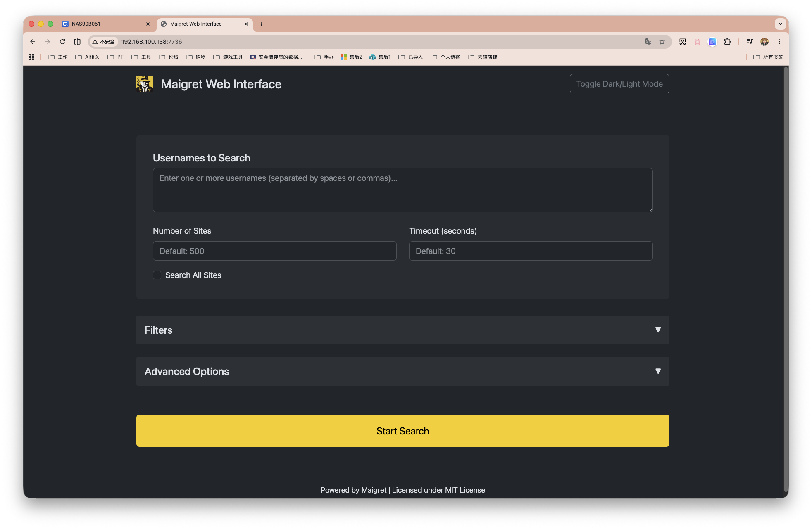Click the Maigret Web Interface title
This screenshot has height=529, width=812.
point(221,84)
